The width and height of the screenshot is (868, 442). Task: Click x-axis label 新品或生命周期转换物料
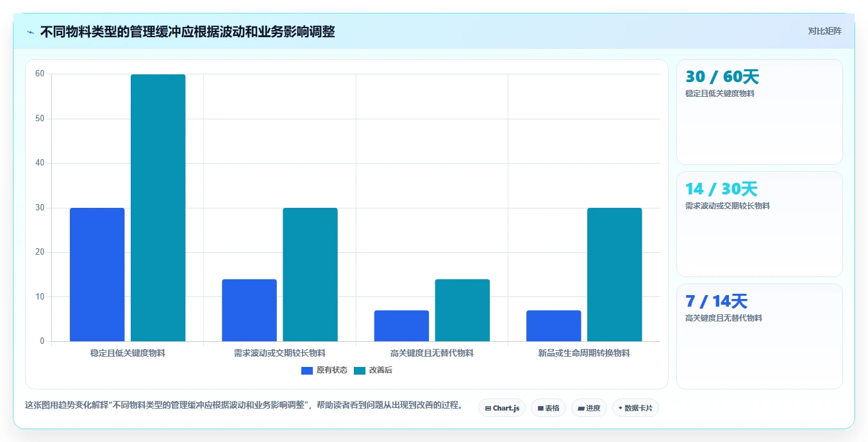pyautogui.click(x=584, y=353)
